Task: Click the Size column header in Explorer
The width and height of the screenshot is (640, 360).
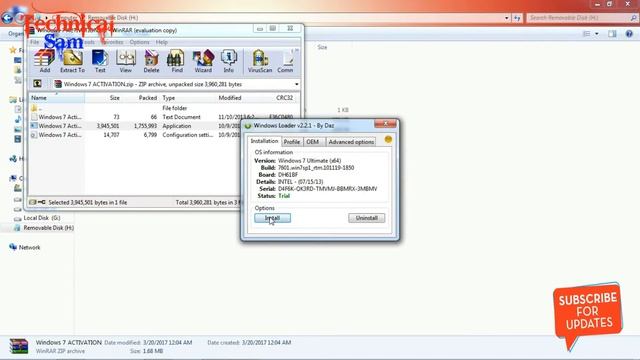Action: tap(322, 47)
